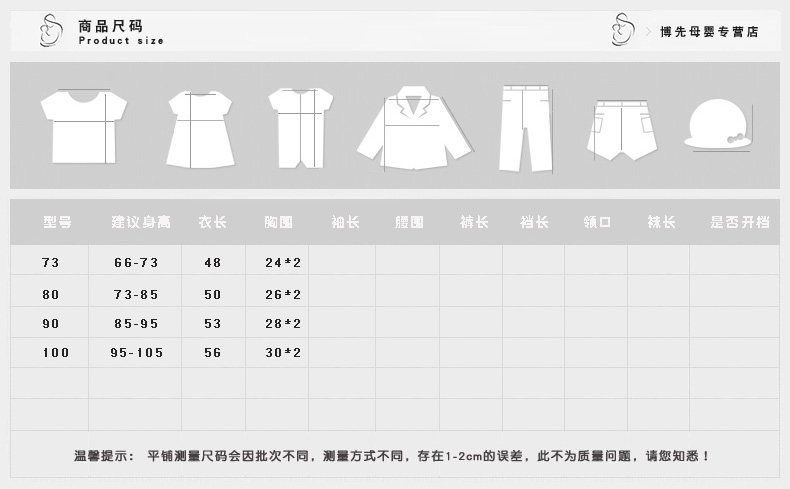Select the 是否开裆 column header
Viewport: 790px width, 489px height.
pyautogui.click(x=740, y=222)
